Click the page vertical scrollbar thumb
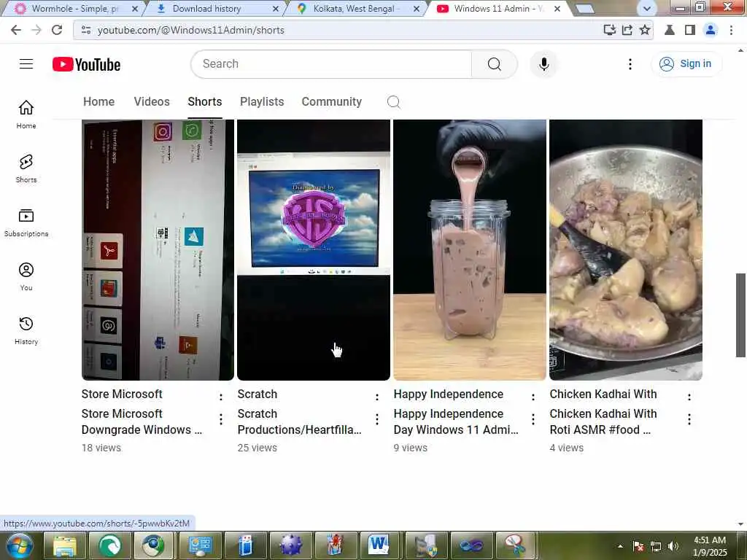 [x=740, y=315]
